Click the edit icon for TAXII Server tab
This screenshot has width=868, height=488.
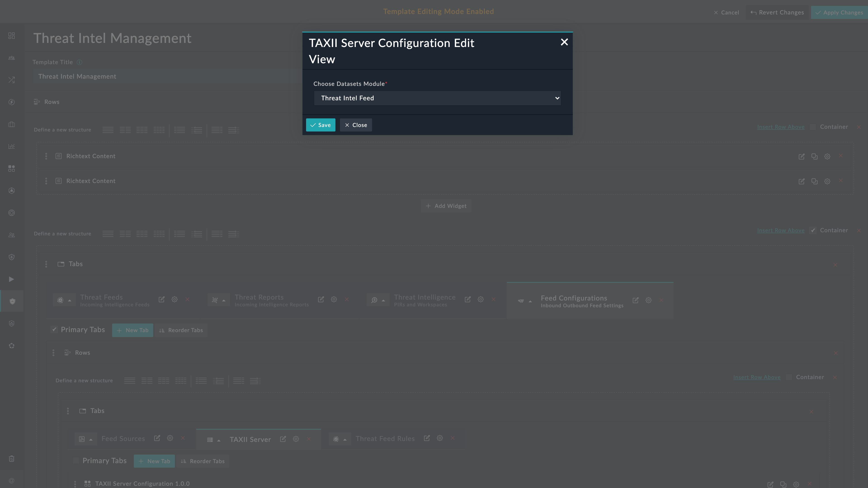pyautogui.click(x=283, y=439)
